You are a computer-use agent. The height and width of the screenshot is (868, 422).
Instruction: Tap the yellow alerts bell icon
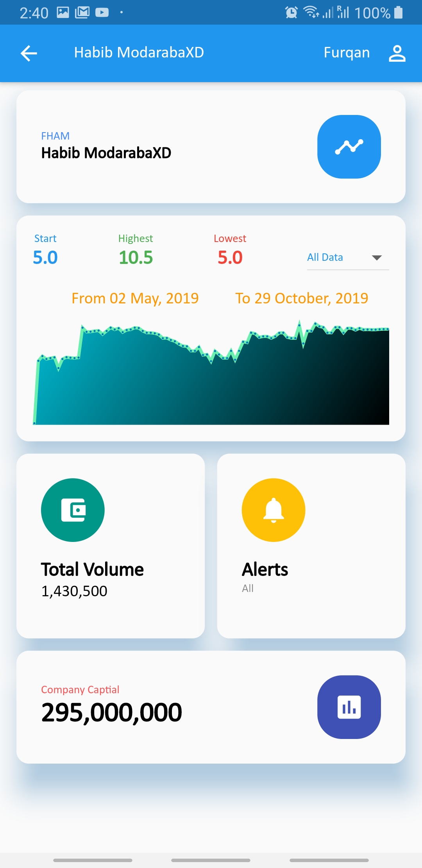point(274,510)
